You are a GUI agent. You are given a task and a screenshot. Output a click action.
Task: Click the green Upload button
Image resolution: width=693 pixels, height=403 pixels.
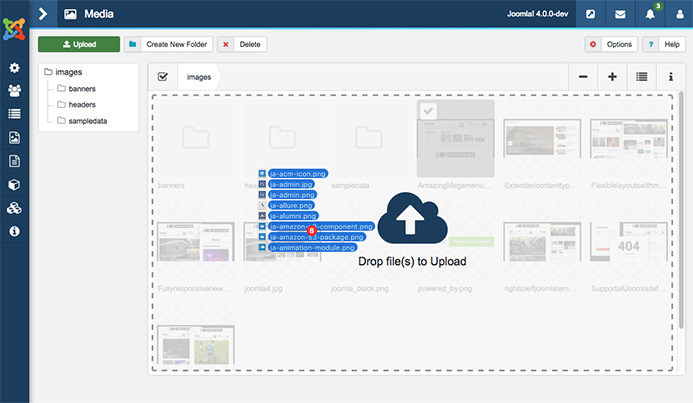point(79,44)
